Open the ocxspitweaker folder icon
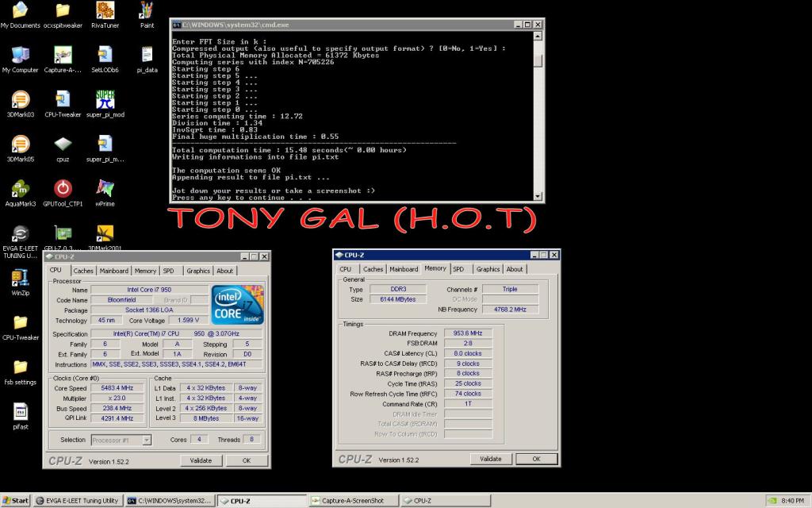Viewport: 812px width, 508px height. (63, 15)
